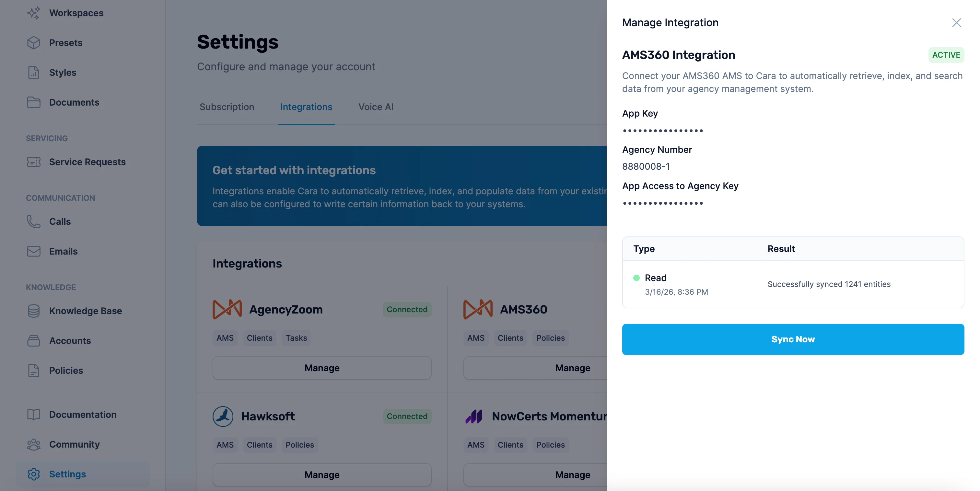
Task: Click the Policies tag on Hawksoft
Action: point(299,445)
